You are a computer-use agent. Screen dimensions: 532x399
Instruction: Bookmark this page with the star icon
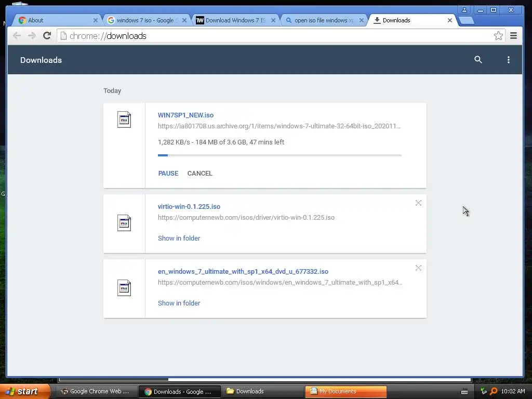(x=498, y=36)
